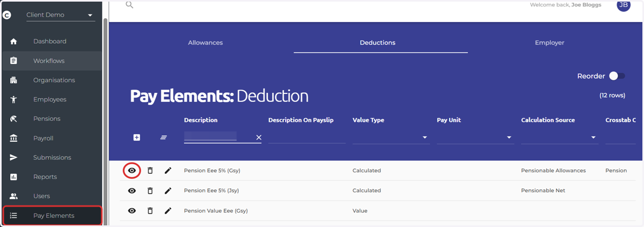Click the JB user avatar
The image size is (644, 227).
624,5
